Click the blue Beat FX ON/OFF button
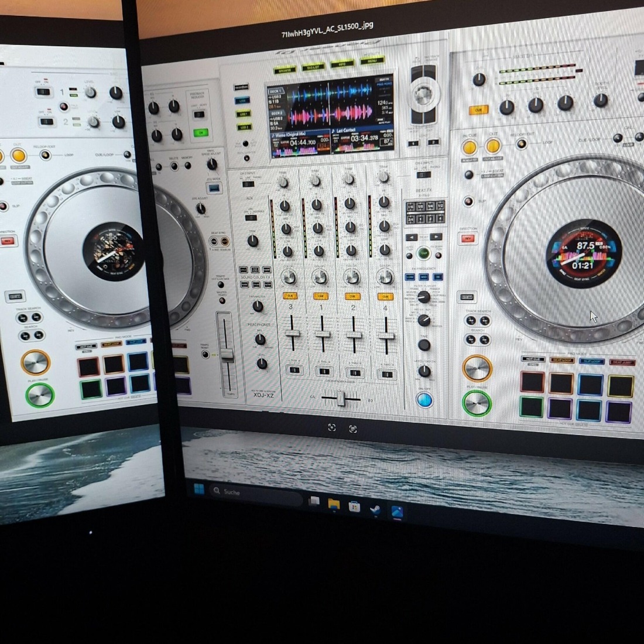The height and width of the screenshot is (644, 644). (424, 400)
